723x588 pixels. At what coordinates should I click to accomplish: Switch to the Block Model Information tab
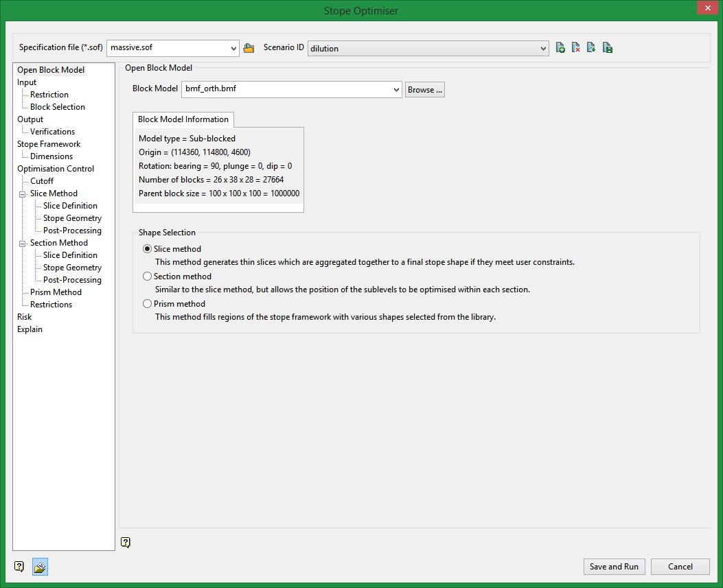click(x=183, y=119)
